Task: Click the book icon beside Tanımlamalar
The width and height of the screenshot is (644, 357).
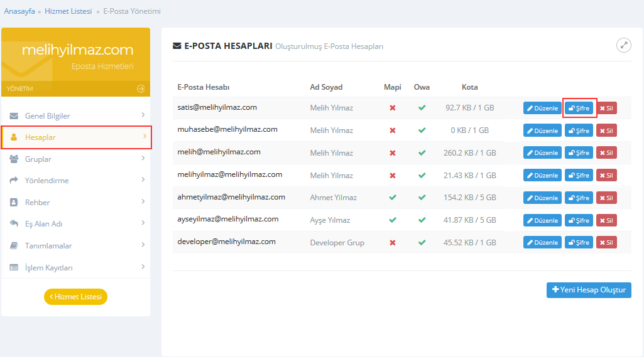Action: 14,246
